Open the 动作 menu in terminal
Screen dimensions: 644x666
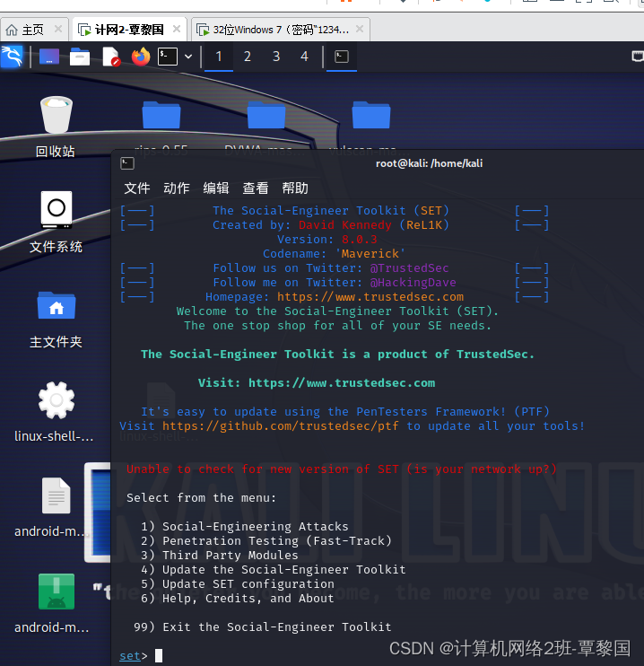click(x=176, y=188)
